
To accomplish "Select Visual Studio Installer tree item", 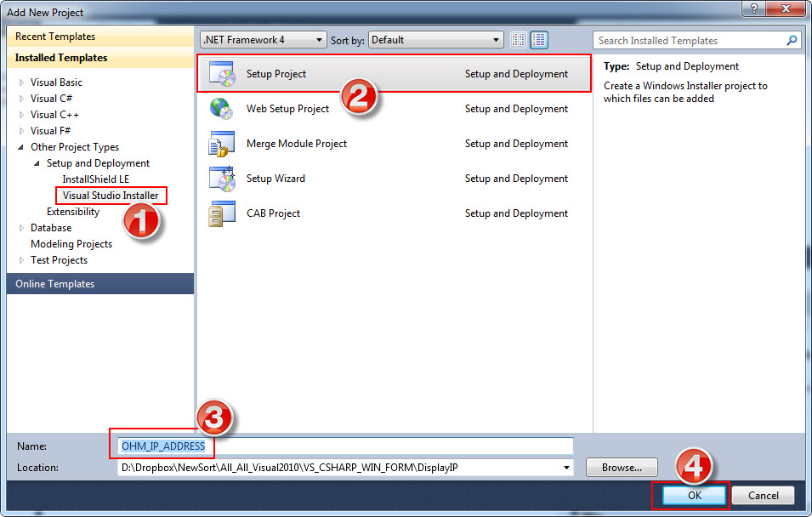I will click(111, 196).
